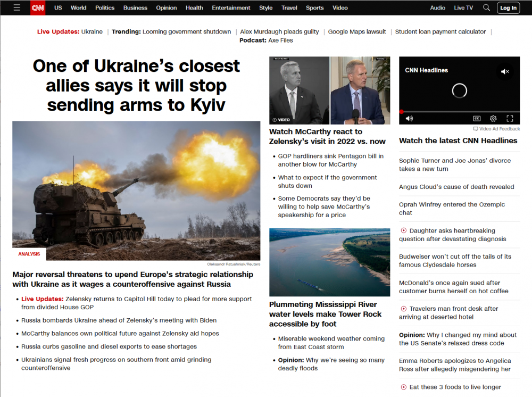The image size is (532, 397).
Task: Open the Politics section in navigation
Action: click(x=105, y=7)
